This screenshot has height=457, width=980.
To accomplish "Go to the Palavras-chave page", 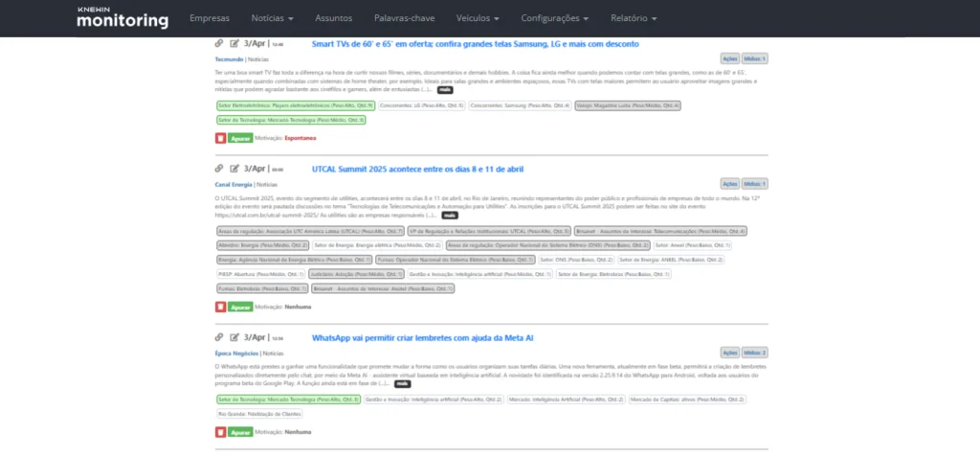I will pos(405,18).
